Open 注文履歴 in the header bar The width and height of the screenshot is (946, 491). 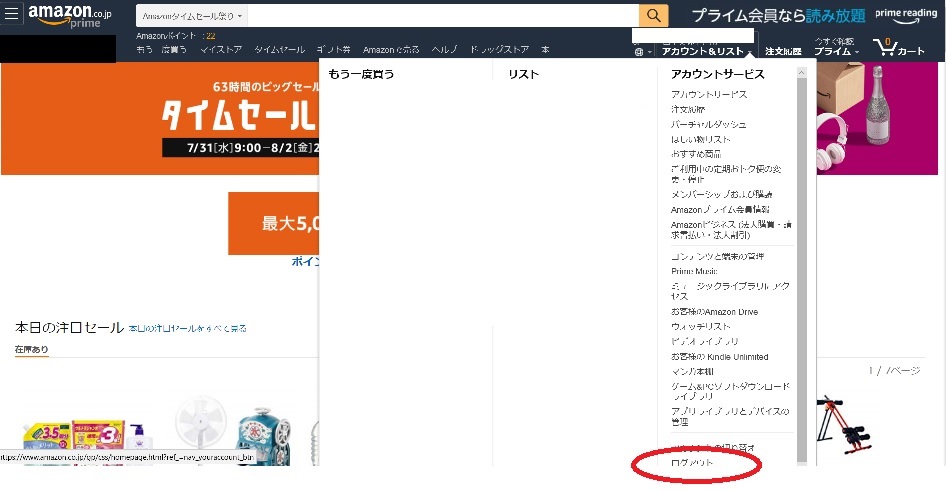(x=783, y=52)
